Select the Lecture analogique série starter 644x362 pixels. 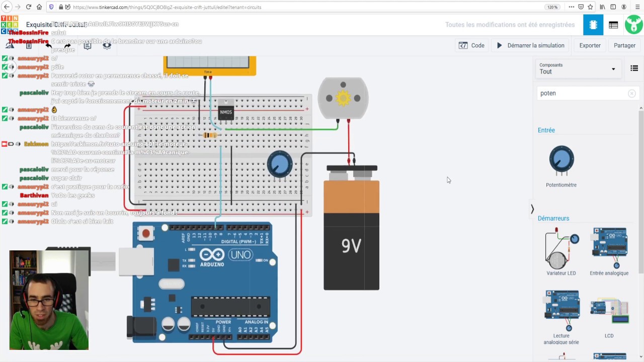click(561, 317)
